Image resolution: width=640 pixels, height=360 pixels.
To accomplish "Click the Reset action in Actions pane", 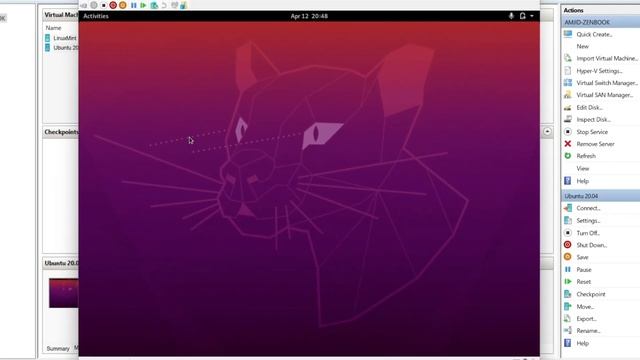I will coord(584,282).
